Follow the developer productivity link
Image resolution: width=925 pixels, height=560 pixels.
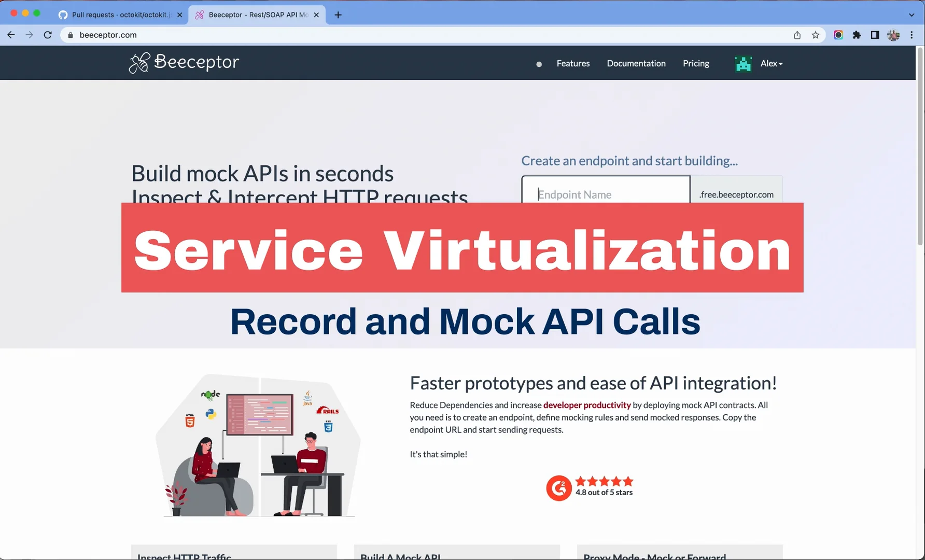(587, 405)
